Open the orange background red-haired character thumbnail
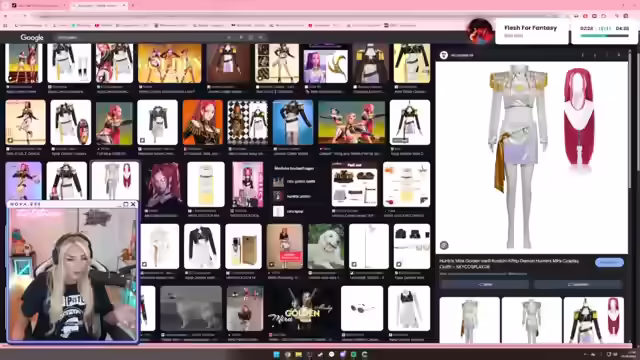The image size is (640, 360). click(x=203, y=122)
